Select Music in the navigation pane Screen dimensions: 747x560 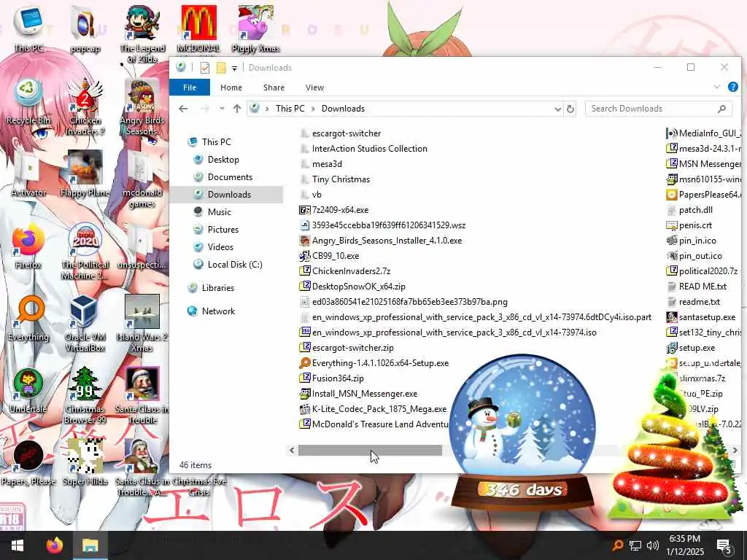point(219,212)
